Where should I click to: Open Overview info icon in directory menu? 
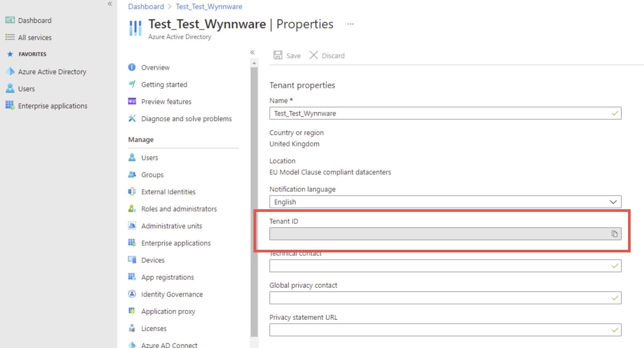point(132,67)
